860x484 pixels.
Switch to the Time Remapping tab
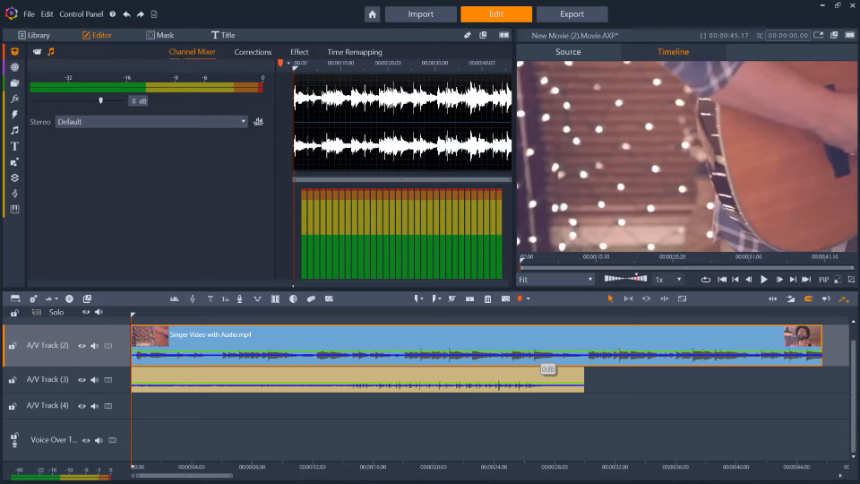(355, 52)
